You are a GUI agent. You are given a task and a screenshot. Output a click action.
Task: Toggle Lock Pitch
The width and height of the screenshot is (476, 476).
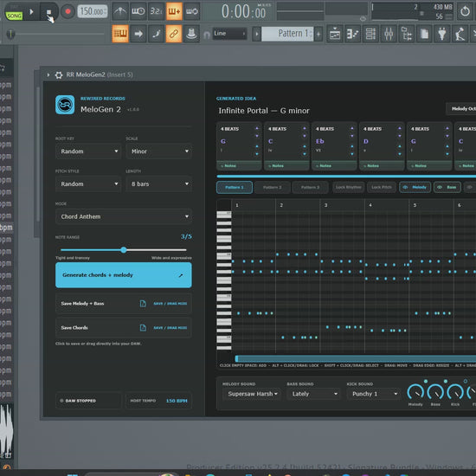(382, 187)
